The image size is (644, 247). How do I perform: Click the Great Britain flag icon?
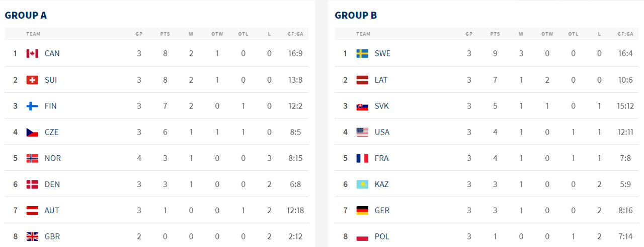32,236
